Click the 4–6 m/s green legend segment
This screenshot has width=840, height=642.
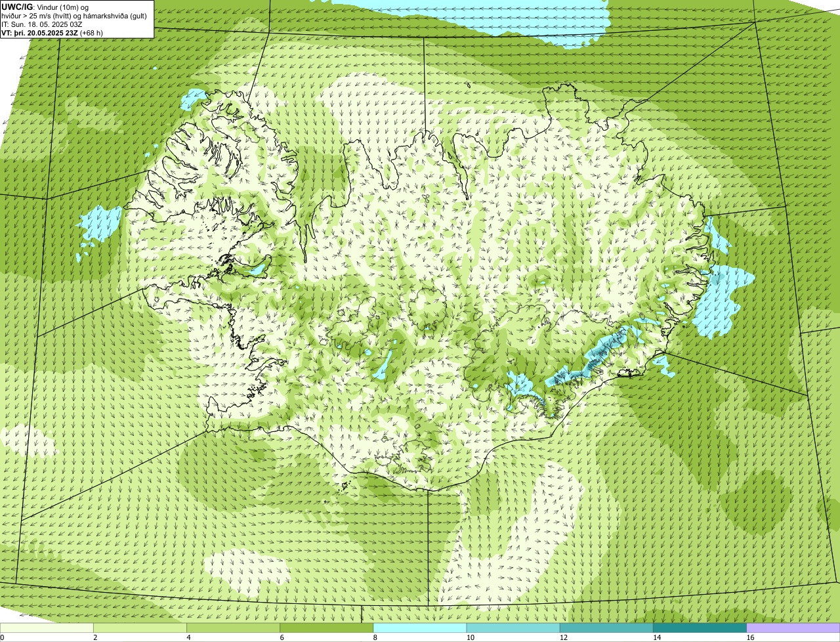[x=233, y=628]
